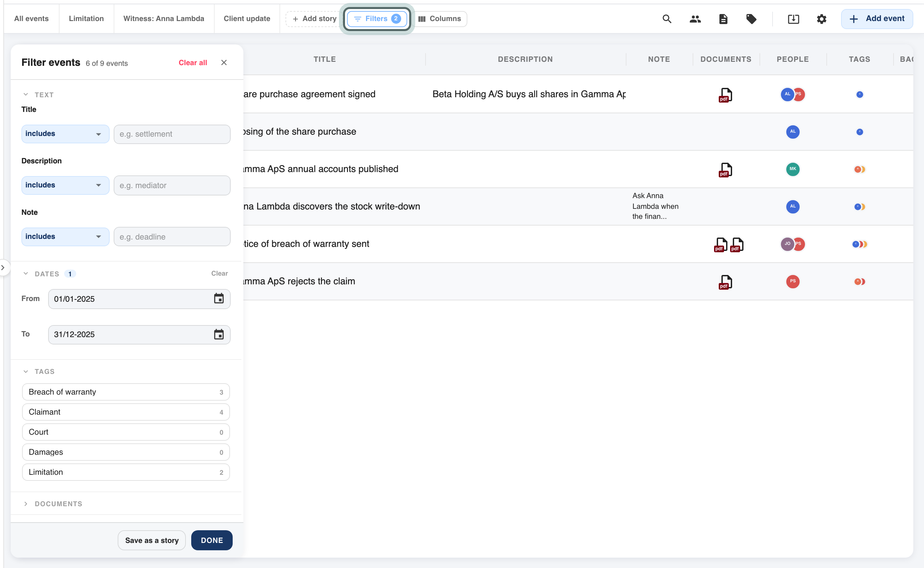This screenshot has width=924, height=568.
Task: Open the settings gear icon
Action: pos(821,19)
